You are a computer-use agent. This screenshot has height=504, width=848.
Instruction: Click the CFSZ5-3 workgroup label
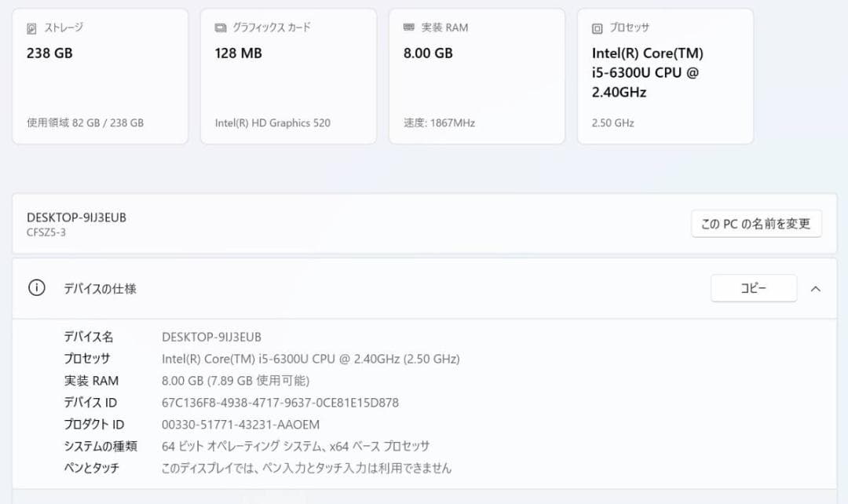[x=38, y=232]
